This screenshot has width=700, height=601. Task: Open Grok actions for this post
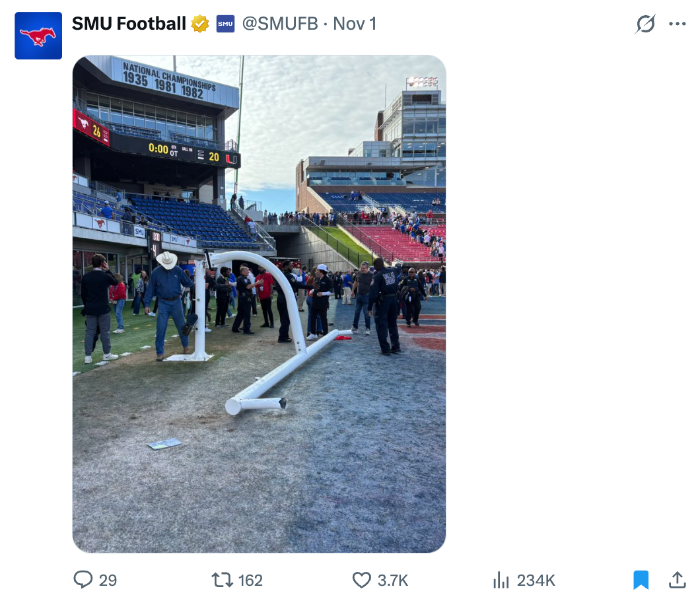pos(645,24)
